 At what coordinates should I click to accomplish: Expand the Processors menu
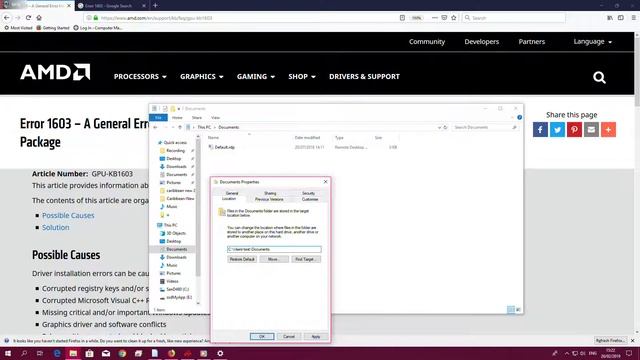pyautogui.click(x=140, y=76)
